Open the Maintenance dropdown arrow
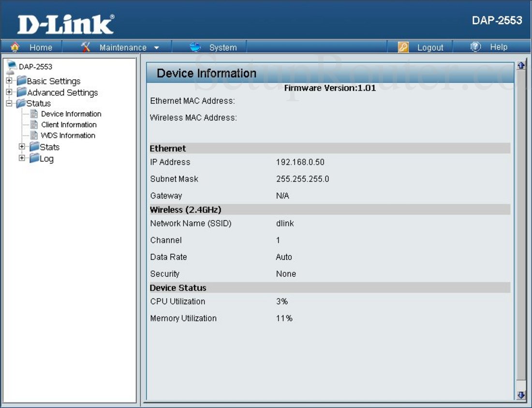 [x=156, y=48]
